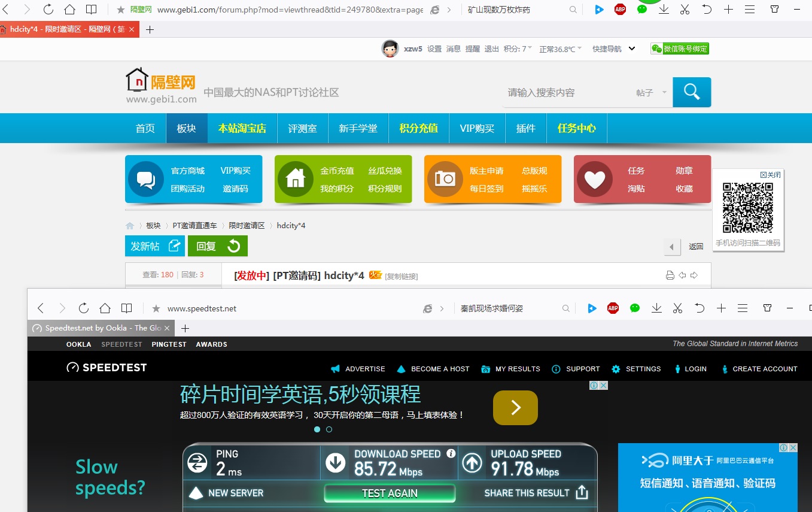Click the undo arrow icon in gebi1 browser toolbar
This screenshot has height=512, width=812.
707,10
